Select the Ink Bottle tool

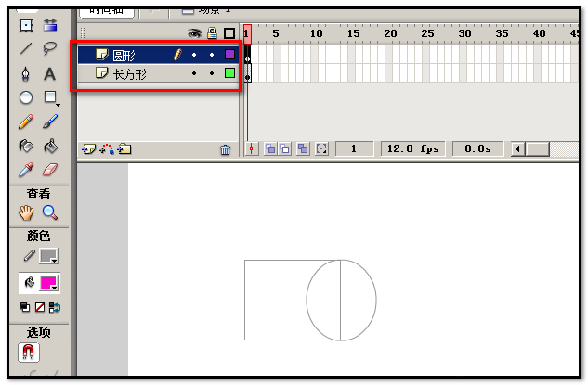pyautogui.click(x=26, y=146)
